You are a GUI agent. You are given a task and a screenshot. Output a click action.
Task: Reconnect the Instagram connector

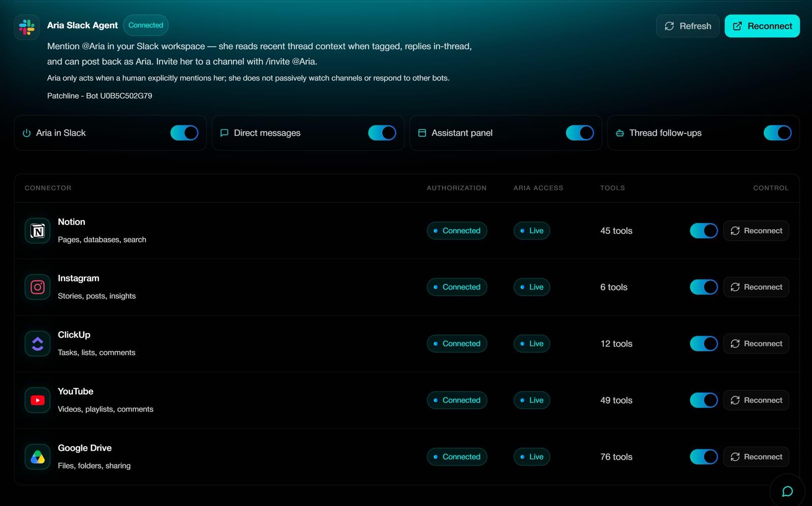click(x=756, y=287)
